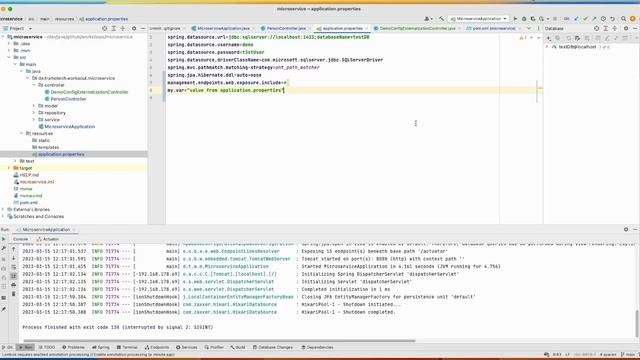Switch to PersonController.java editor tab
The height and width of the screenshot is (360, 640).
pyautogui.click(x=286, y=29)
